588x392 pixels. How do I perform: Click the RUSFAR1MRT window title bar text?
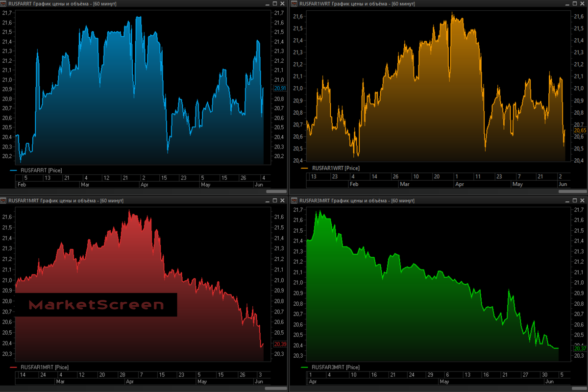click(66, 201)
